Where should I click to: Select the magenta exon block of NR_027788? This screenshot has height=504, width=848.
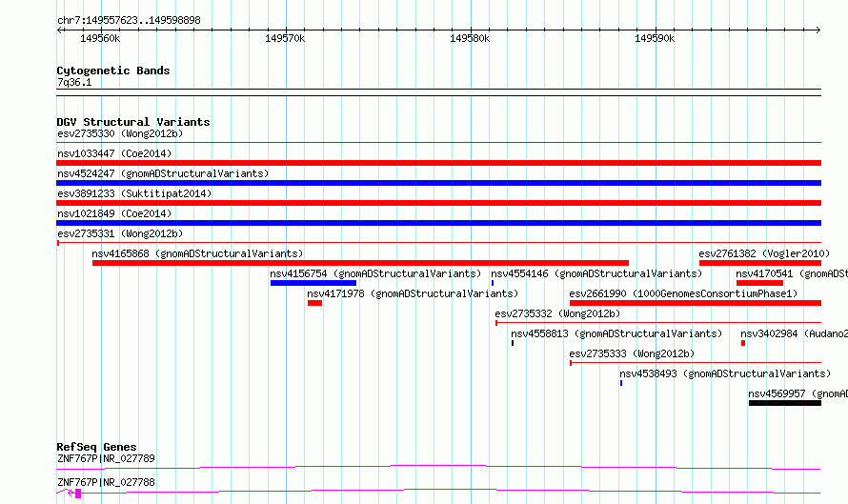point(78,494)
